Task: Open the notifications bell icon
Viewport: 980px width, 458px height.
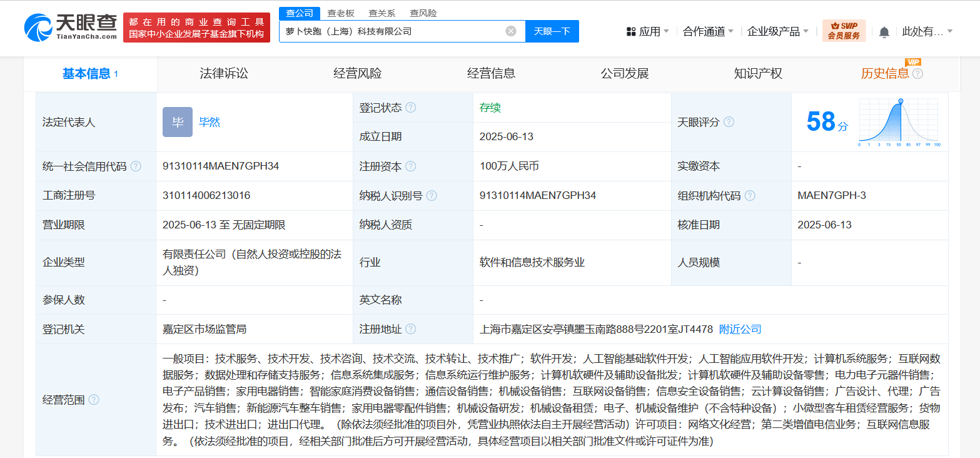Action: click(884, 32)
